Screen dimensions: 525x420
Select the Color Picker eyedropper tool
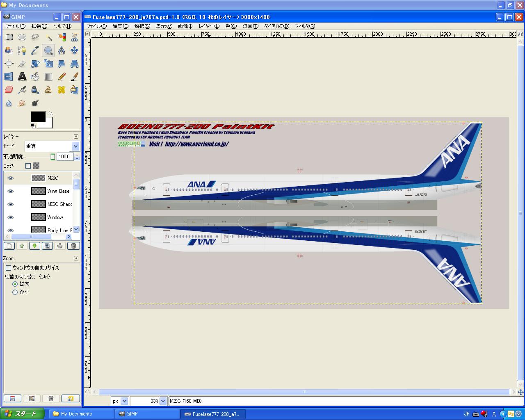point(35,50)
